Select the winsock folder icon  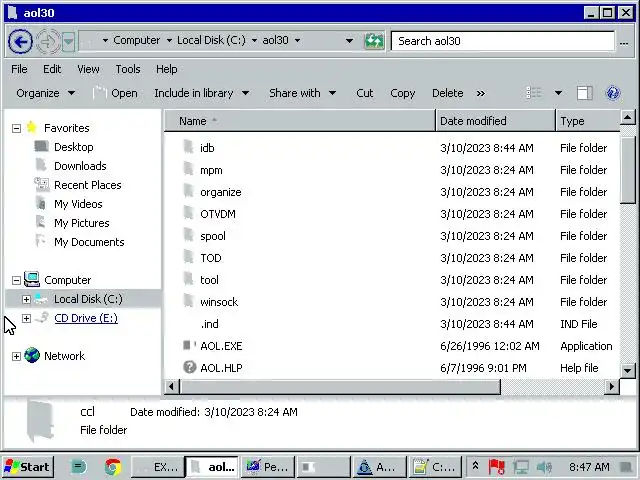coord(189,301)
